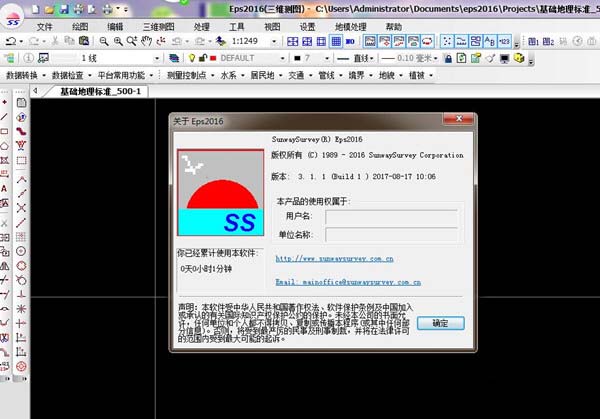Select the pan hand tool
The height and width of the screenshot is (419, 600).
pos(147,41)
